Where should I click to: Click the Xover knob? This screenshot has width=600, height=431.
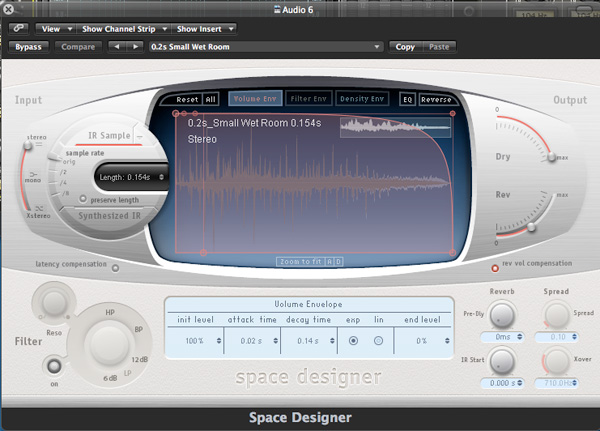[556, 361]
